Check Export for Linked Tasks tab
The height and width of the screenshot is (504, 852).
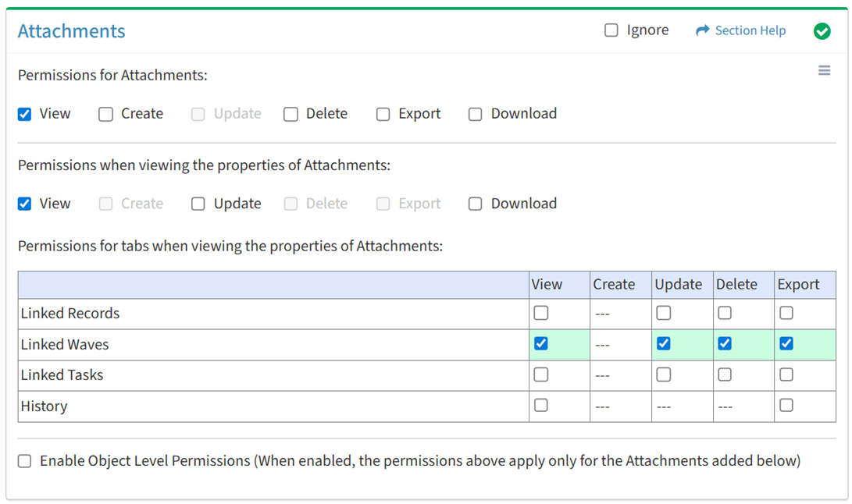click(x=786, y=374)
